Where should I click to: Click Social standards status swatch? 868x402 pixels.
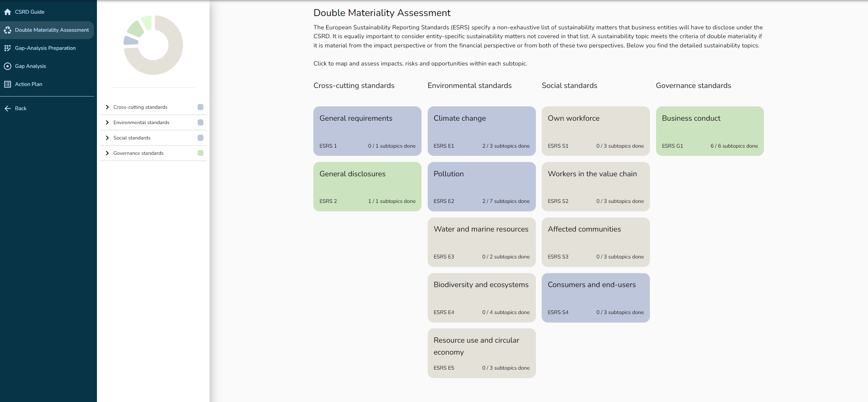[200, 138]
